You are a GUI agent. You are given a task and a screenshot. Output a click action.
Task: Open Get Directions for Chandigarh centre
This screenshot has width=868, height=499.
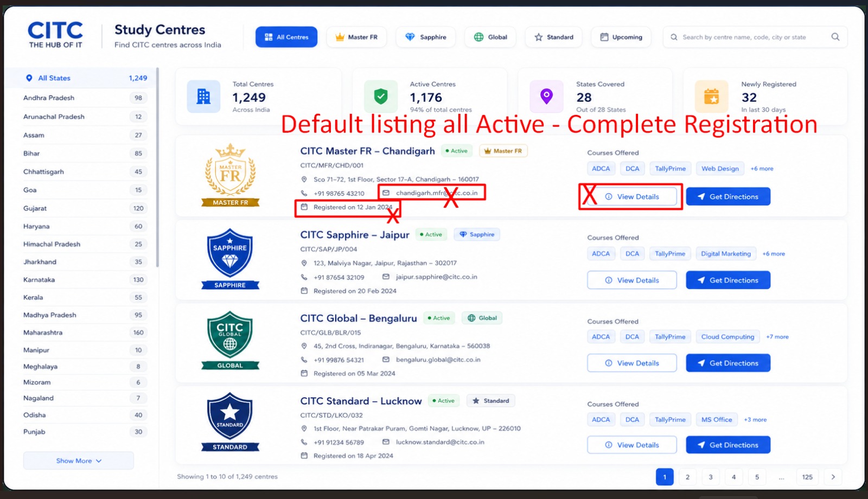[x=728, y=196]
